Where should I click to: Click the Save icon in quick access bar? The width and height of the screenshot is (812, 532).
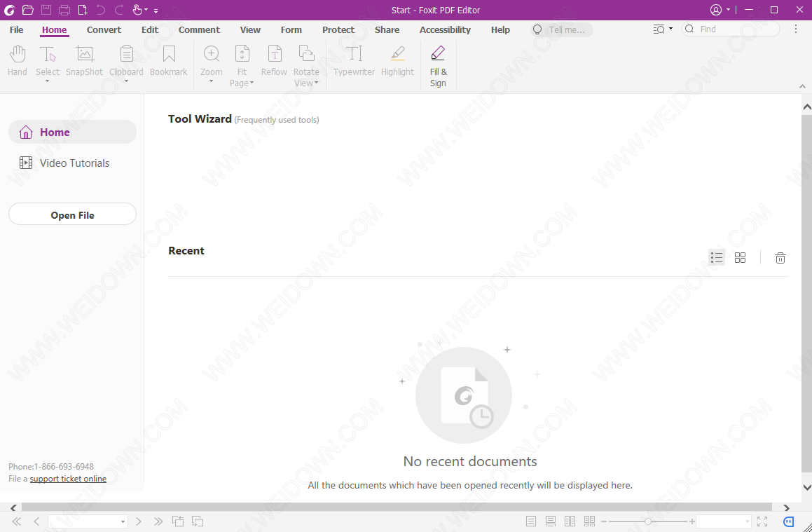(x=46, y=9)
